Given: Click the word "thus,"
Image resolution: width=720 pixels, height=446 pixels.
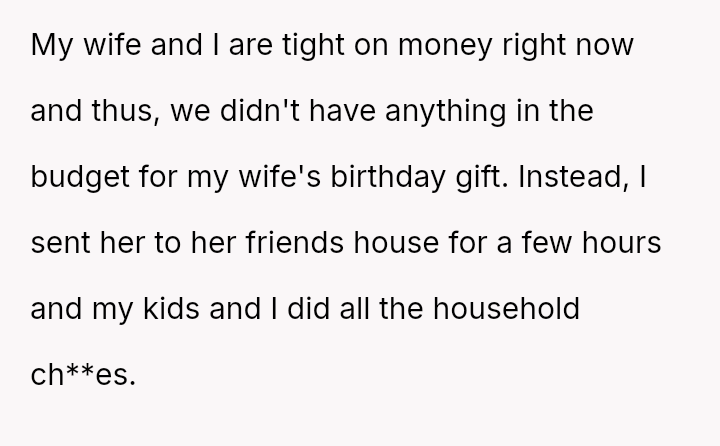Looking at the screenshot, I should click(135, 112).
